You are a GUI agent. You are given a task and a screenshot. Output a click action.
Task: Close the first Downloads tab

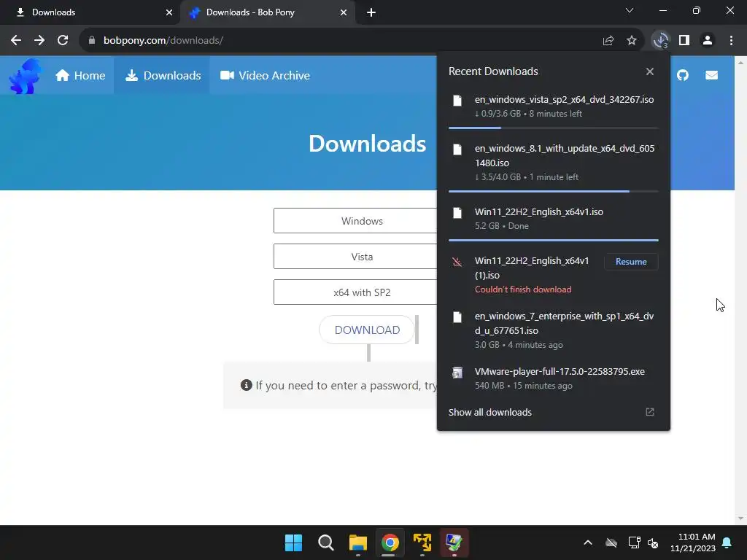click(x=169, y=12)
